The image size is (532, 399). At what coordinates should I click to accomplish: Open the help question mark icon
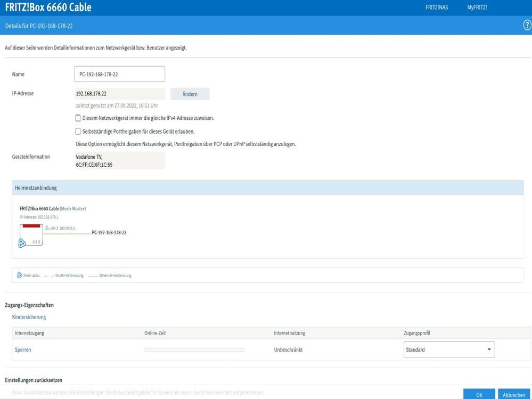click(527, 25)
